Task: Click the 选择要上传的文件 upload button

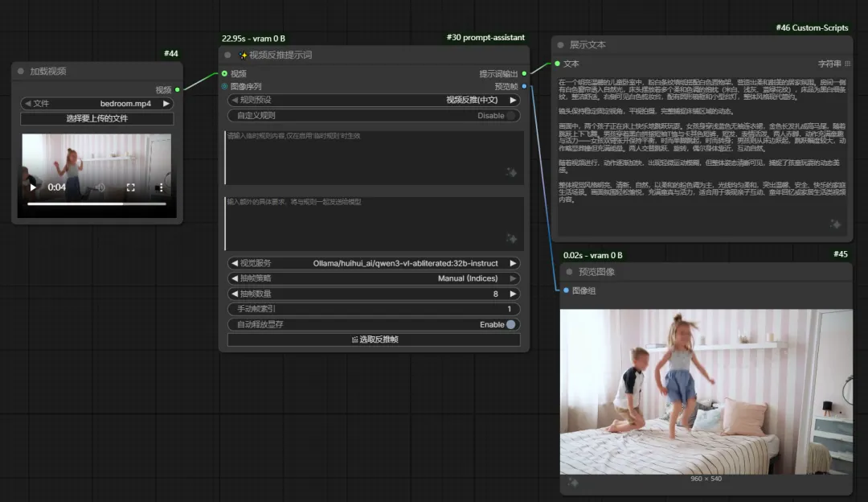Action: [97, 118]
